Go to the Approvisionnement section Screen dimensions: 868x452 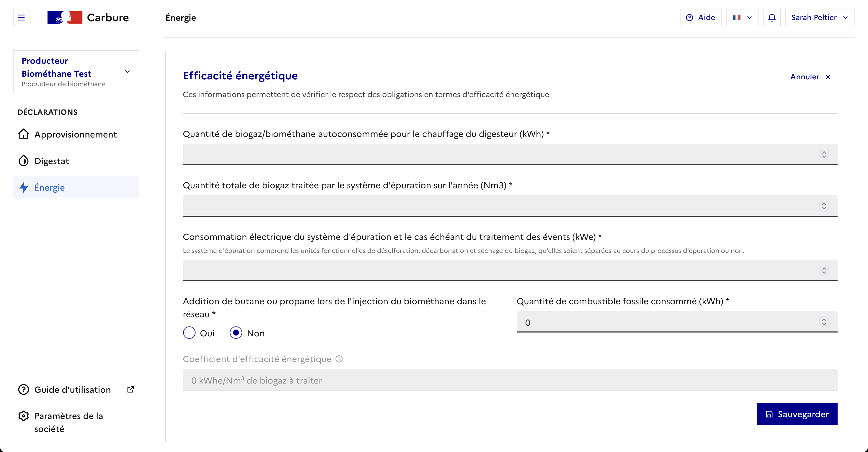(76, 134)
